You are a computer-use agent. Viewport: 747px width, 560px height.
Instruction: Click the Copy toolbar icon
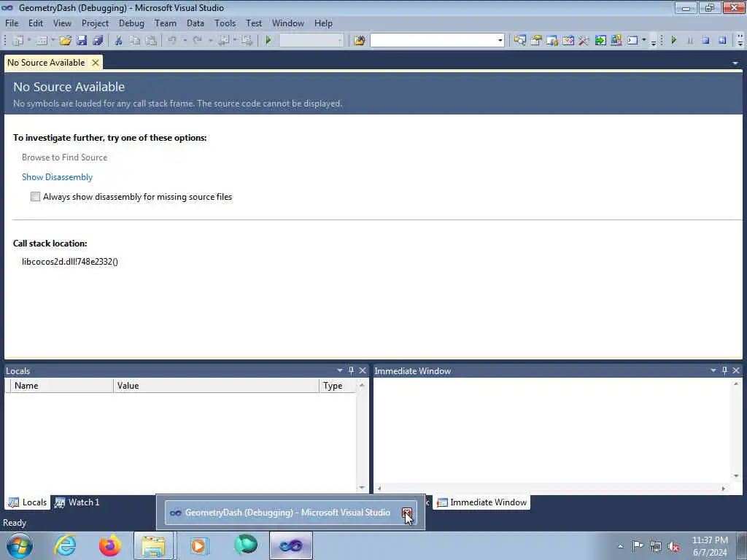click(135, 41)
